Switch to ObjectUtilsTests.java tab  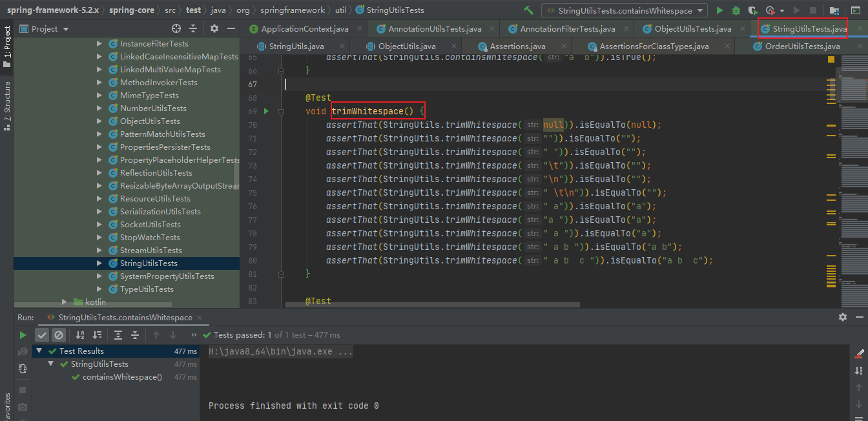click(692, 29)
